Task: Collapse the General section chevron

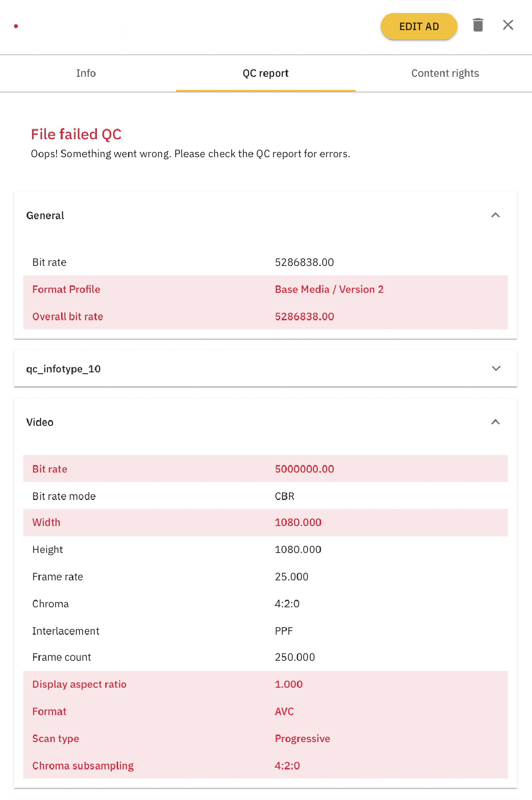Action: (495, 215)
